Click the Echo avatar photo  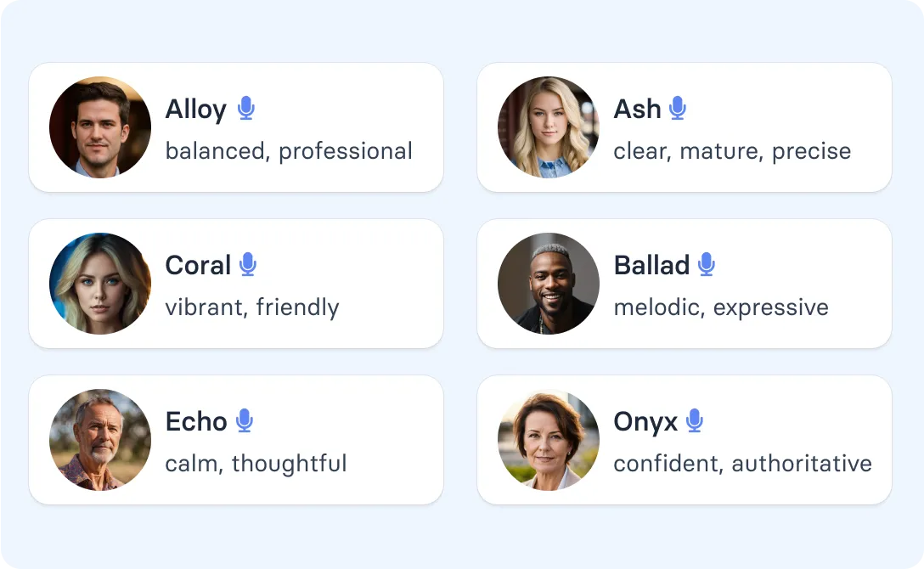coord(99,439)
